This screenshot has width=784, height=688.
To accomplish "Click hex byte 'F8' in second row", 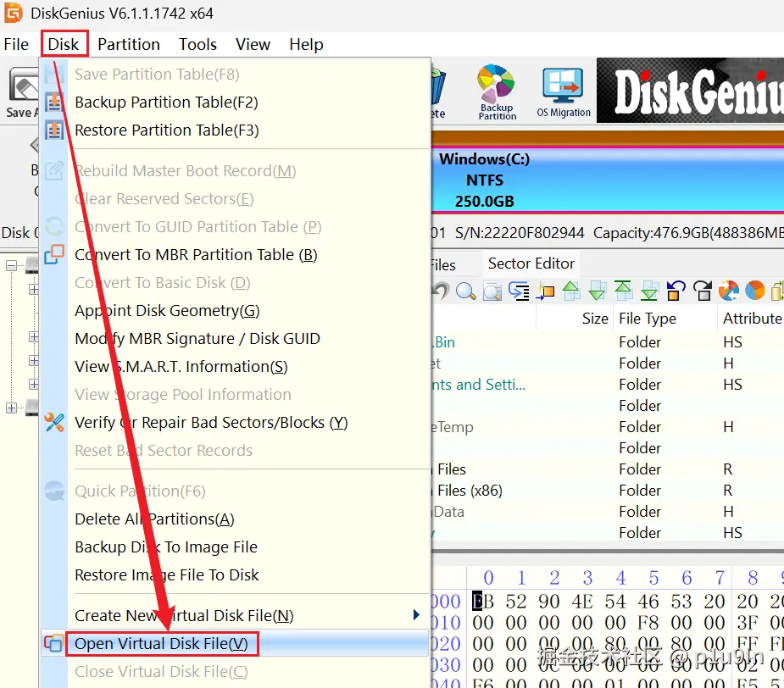I will pos(648,623).
